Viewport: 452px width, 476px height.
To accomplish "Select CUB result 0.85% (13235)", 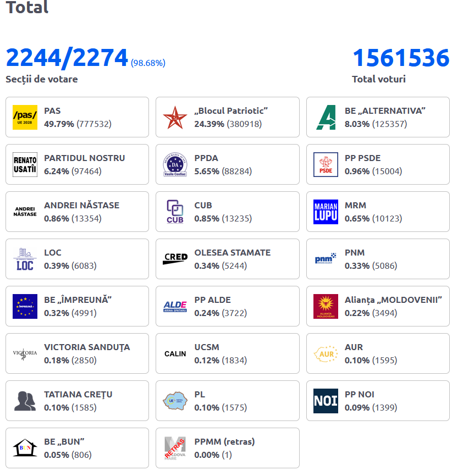I will click(x=223, y=219).
